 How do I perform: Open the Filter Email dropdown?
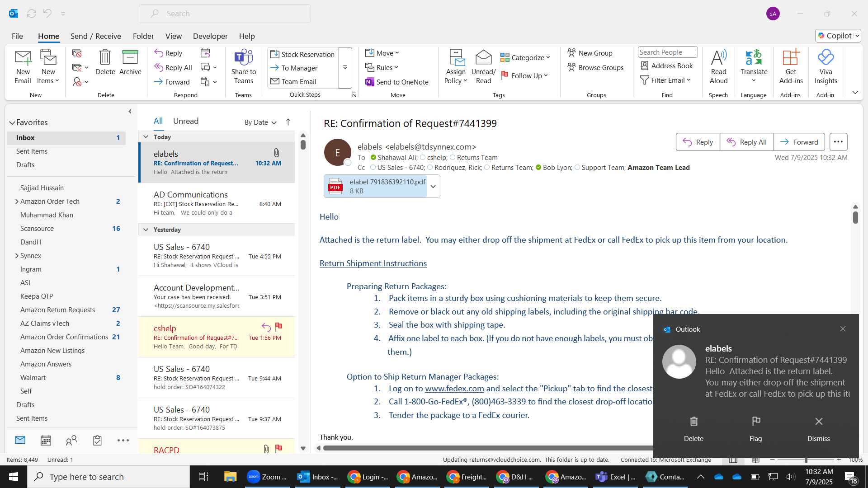click(x=666, y=80)
